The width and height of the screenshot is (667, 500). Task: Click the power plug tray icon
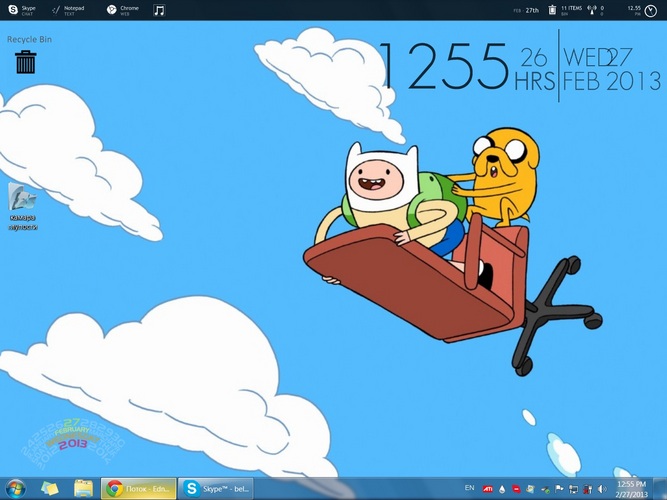pos(588,489)
